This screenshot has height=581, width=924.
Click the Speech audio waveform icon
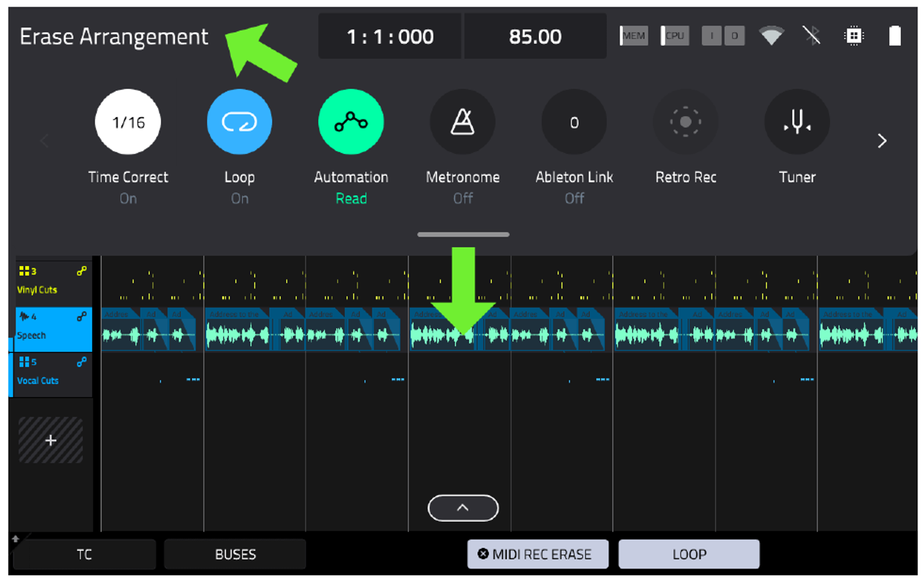point(24,317)
